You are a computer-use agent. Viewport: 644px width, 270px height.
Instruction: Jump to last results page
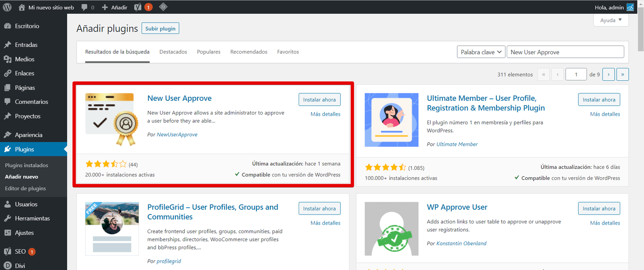[x=623, y=74]
